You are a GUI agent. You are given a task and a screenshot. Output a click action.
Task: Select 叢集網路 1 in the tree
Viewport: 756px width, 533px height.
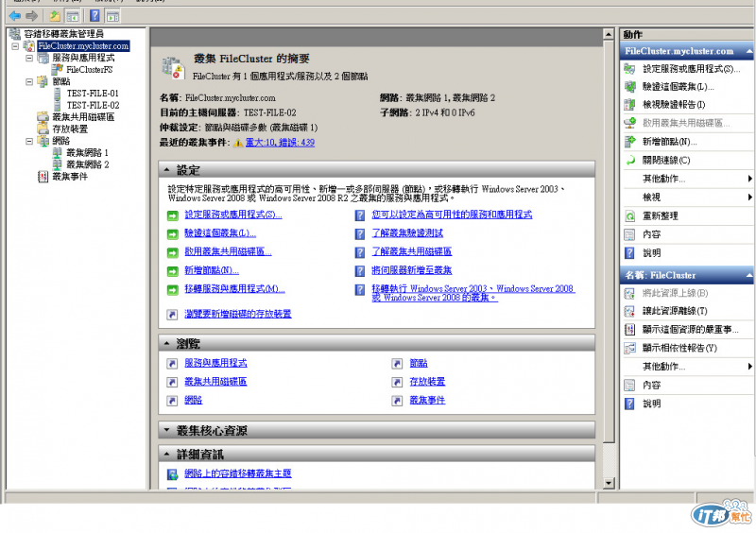[87, 153]
